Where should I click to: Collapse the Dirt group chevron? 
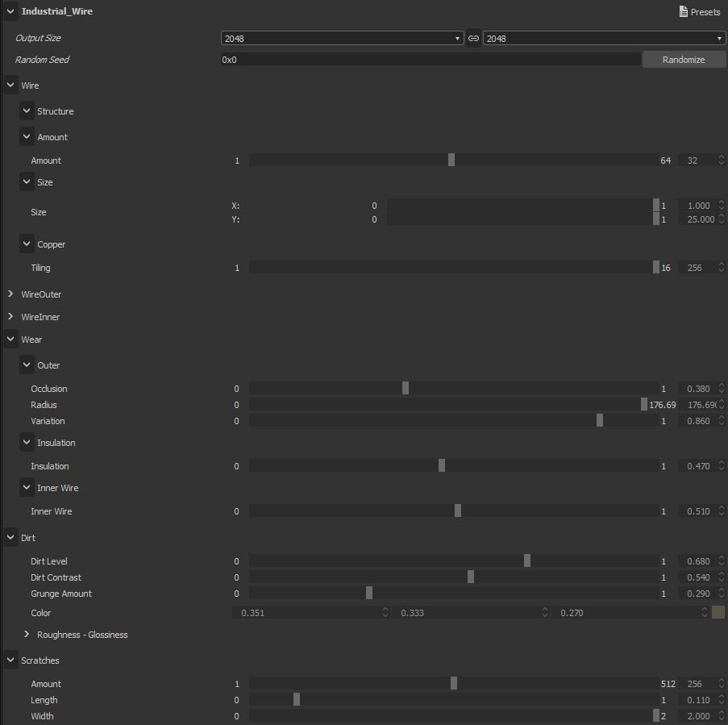click(x=10, y=537)
